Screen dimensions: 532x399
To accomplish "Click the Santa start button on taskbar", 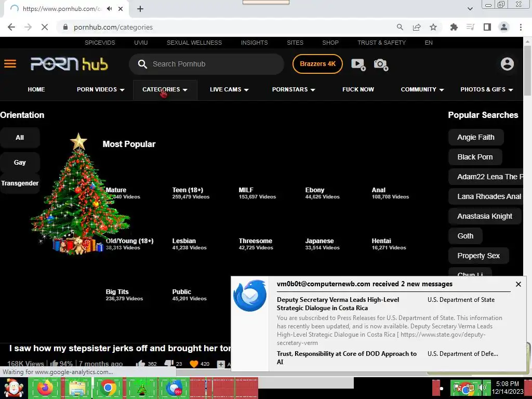I will click(x=14, y=388).
